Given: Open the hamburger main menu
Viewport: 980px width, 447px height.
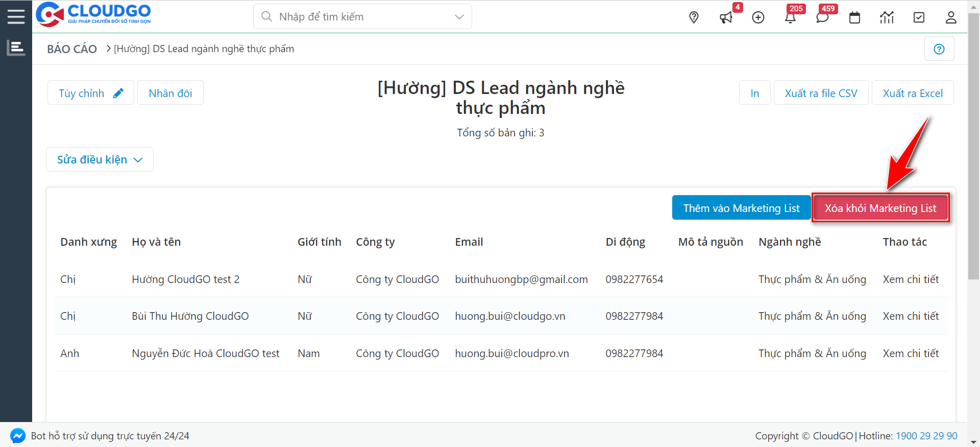Looking at the screenshot, I should coord(16,16).
